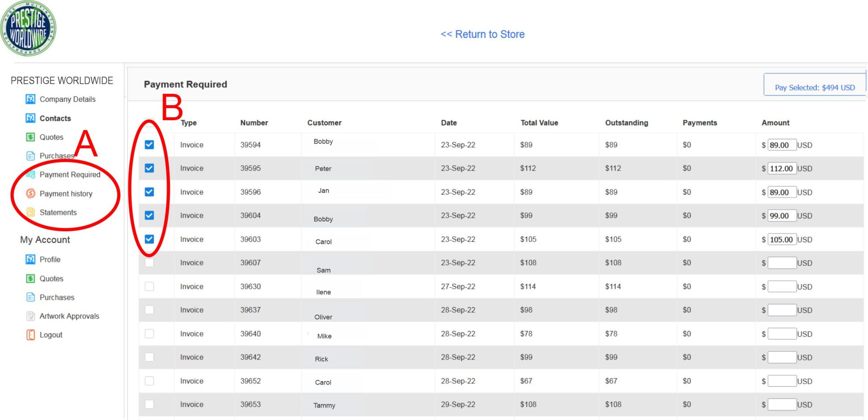Click the Contacts icon in sidebar

(x=31, y=118)
